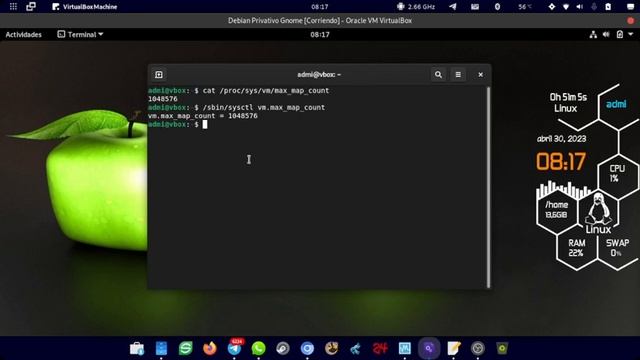Click the 56 °C temperature indicator
640x360 pixels.
[524, 7]
